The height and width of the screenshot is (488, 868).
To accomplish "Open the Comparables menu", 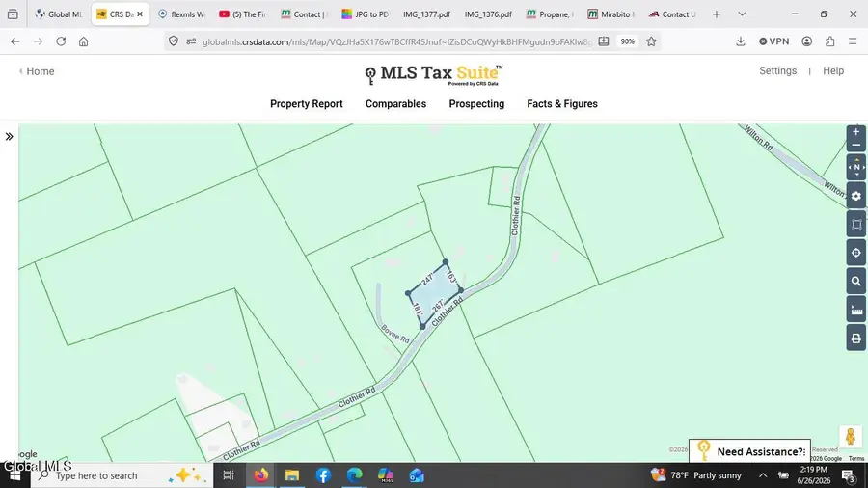I will click(x=395, y=104).
